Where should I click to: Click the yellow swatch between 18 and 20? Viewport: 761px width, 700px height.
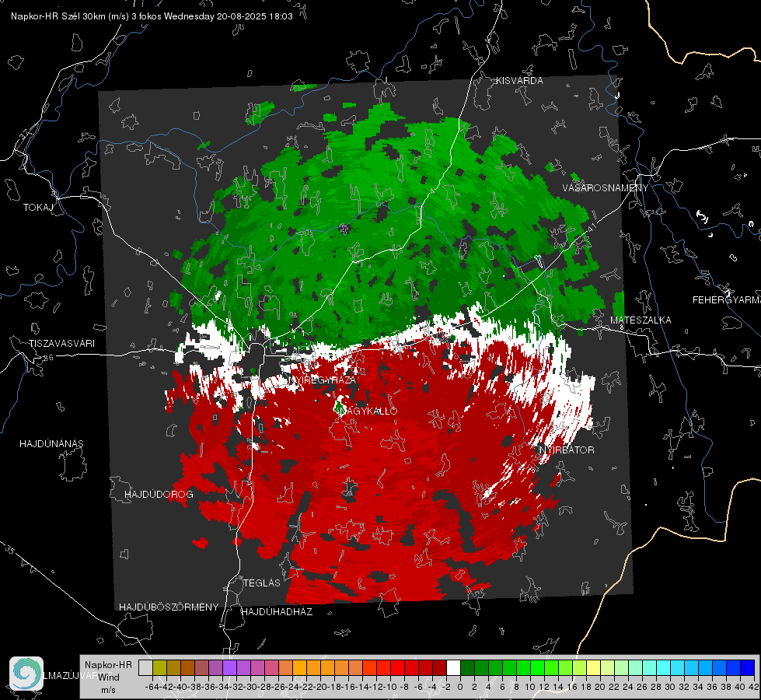593,667
